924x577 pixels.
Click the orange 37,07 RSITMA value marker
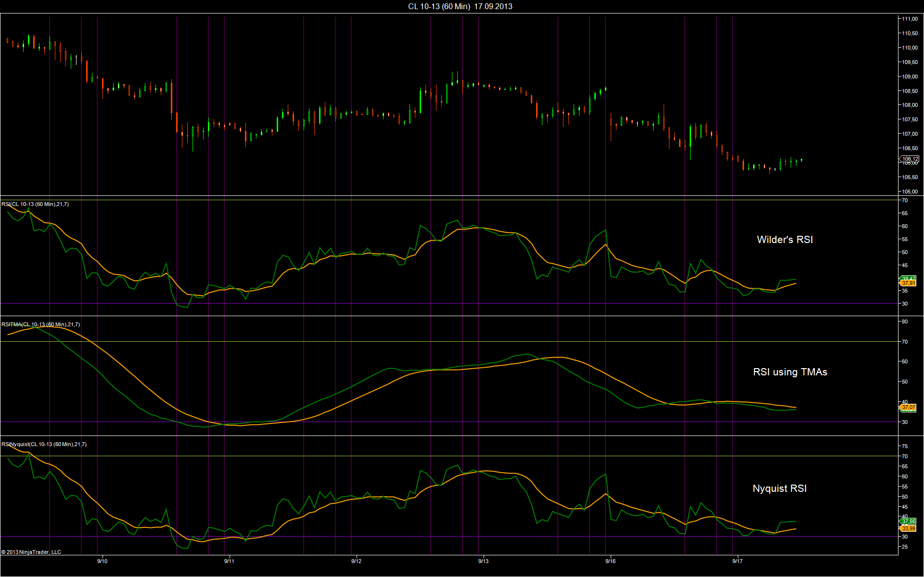pos(908,408)
